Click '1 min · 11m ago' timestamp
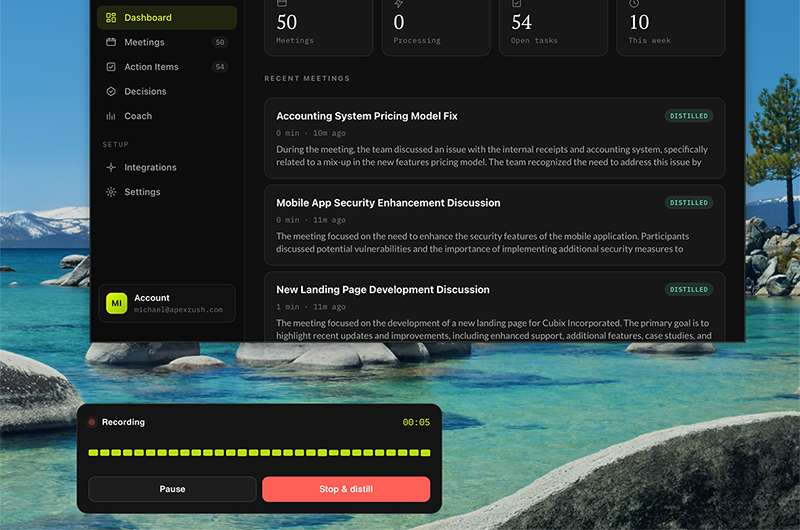 tap(311, 307)
